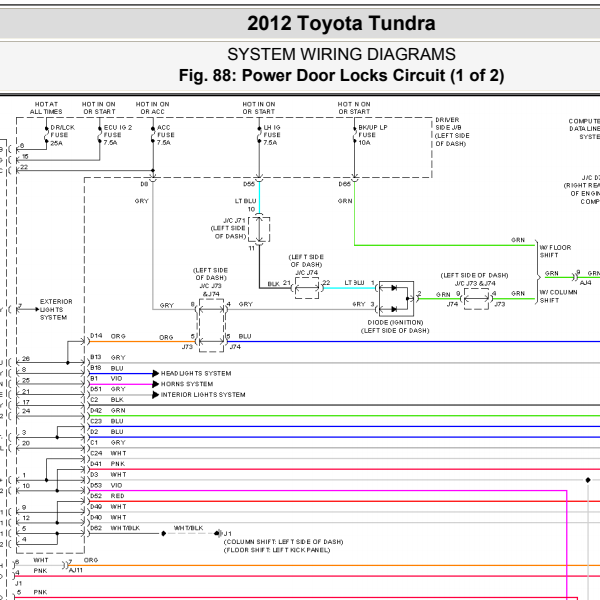This screenshot has width=600, height=600.
Task: Select the D3 WHT terminal label
Action: 108,475
